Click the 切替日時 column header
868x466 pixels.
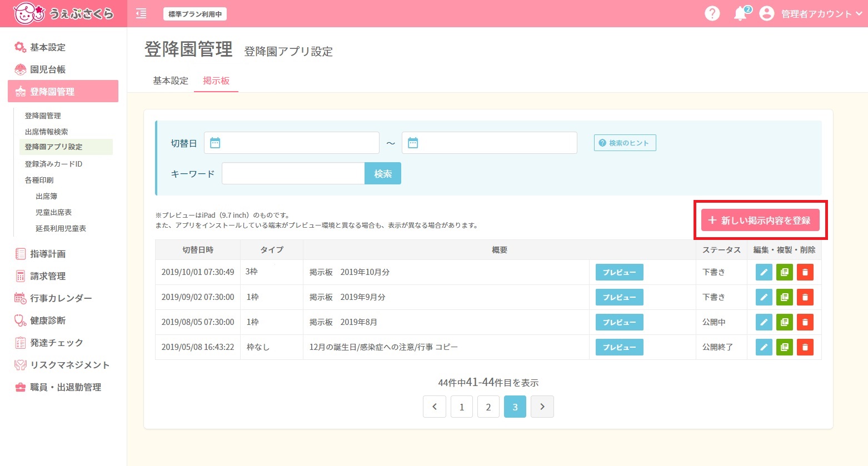(198, 250)
